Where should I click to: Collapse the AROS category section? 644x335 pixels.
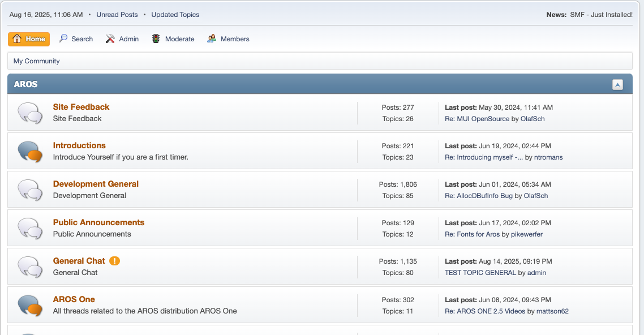(617, 84)
